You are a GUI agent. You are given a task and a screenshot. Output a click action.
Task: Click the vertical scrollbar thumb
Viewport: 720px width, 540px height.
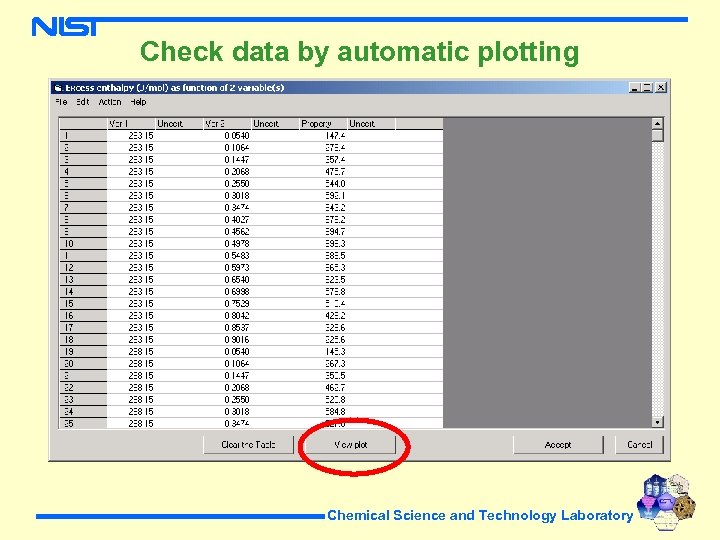pyautogui.click(x=658, y=136)
